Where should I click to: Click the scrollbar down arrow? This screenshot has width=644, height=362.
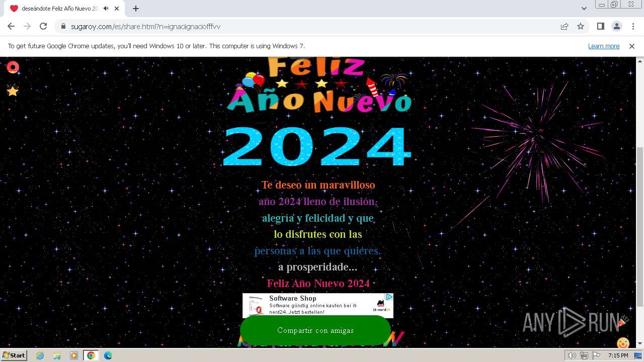point(640,344)
